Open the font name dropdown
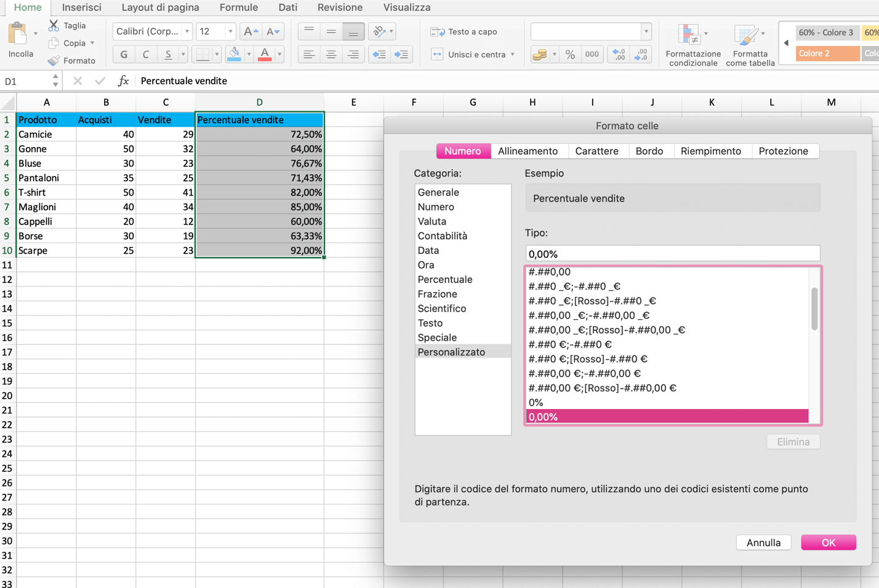 point(187,31)
